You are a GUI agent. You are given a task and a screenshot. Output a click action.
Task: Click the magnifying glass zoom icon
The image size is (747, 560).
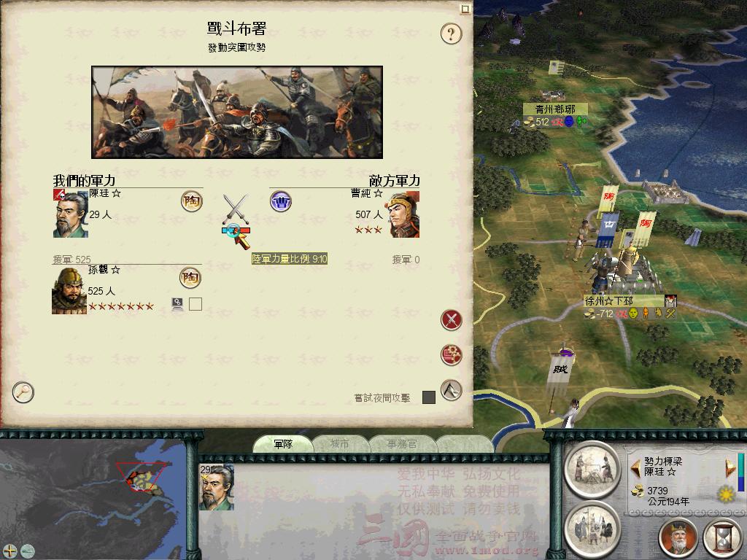(x=23, y=392)
